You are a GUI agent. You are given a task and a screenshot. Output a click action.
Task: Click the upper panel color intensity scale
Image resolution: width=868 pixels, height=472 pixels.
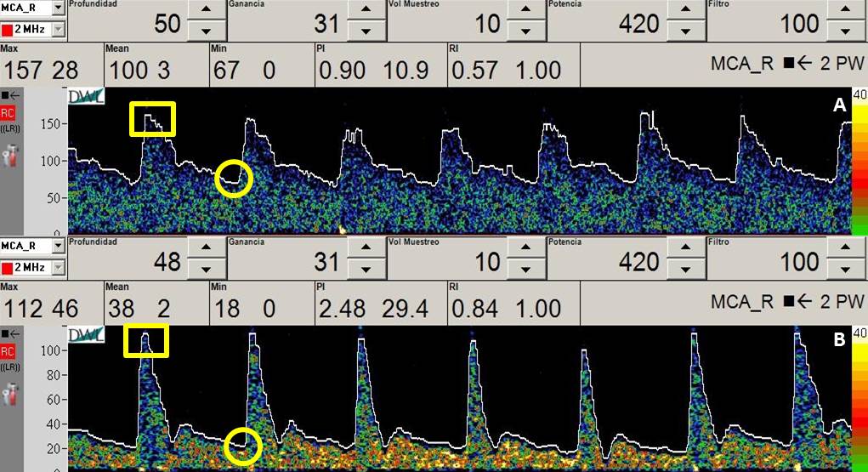pos(859,162)
